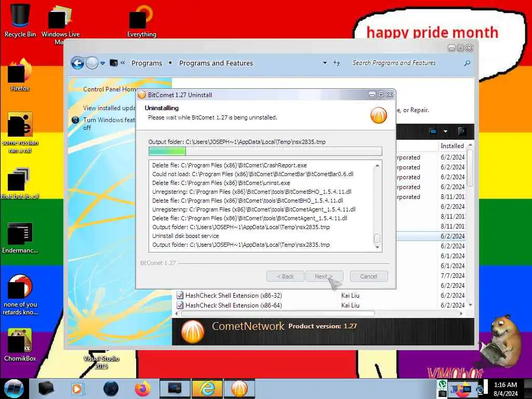
Task: Click the search magnifier icon in Control Panel
Action: tap(467, 63)
